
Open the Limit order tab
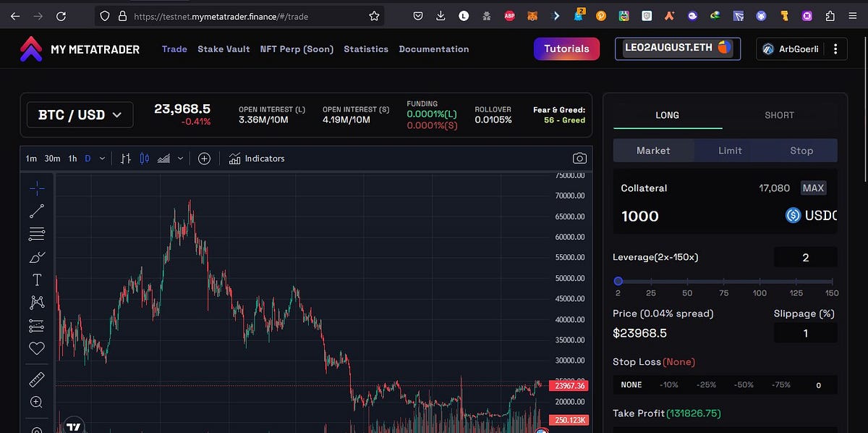tap(730, 151)
